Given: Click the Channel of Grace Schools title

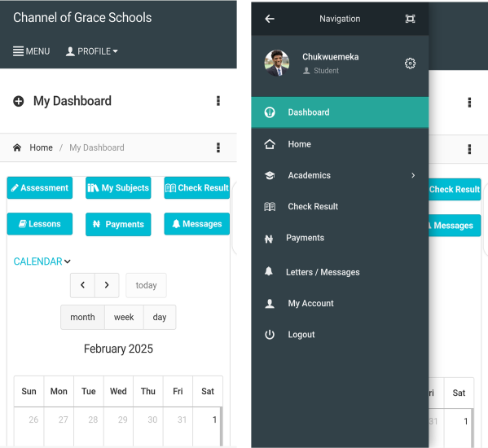Looking at the screenshot, I should pos(82,18).
